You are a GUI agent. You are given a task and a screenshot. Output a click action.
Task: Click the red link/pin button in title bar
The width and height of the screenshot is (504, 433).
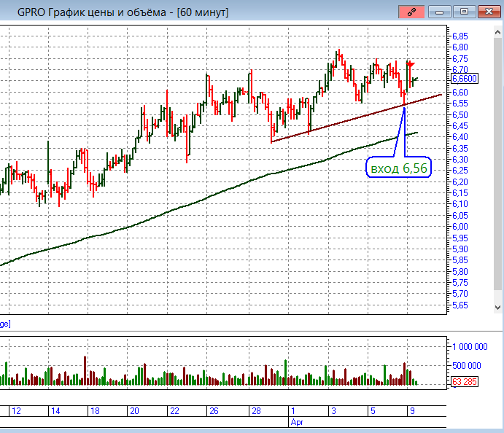[411, 12]
